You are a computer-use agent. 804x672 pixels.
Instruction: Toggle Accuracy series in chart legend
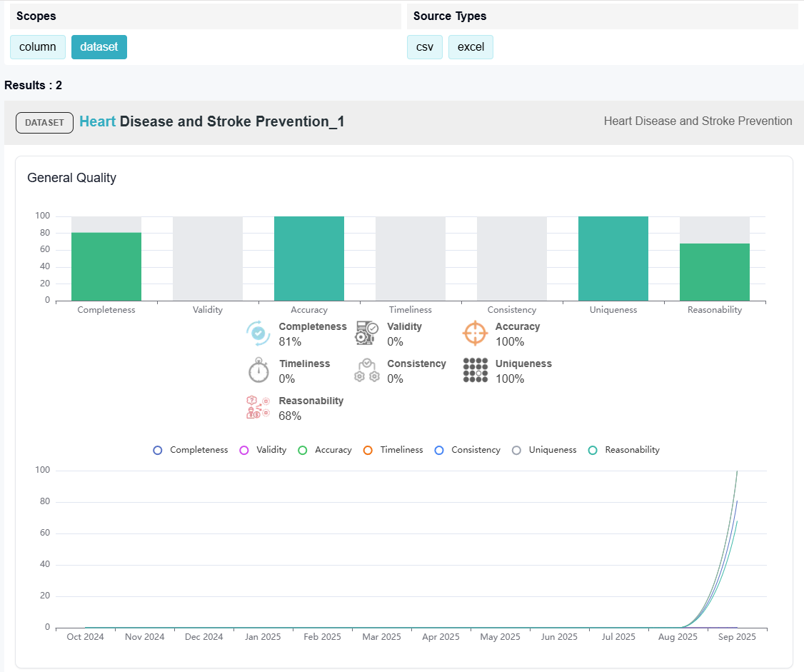(324, 450)
